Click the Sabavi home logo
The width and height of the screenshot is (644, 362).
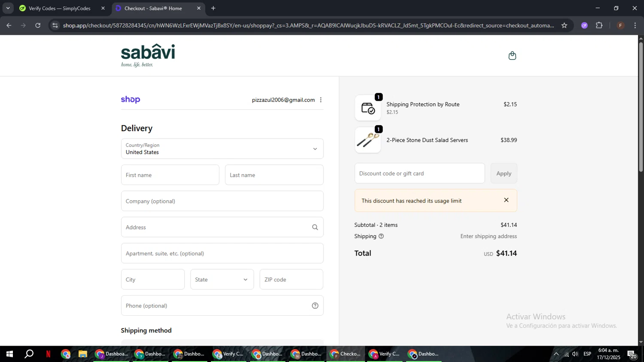tap(148, 55)
